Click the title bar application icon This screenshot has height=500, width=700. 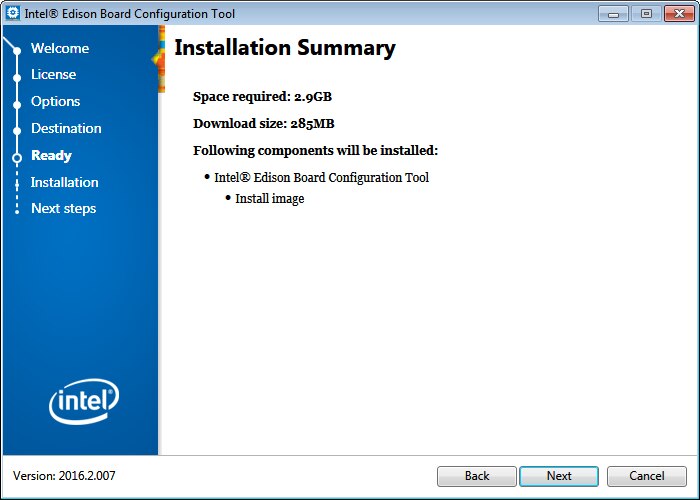tap(13, 13)
